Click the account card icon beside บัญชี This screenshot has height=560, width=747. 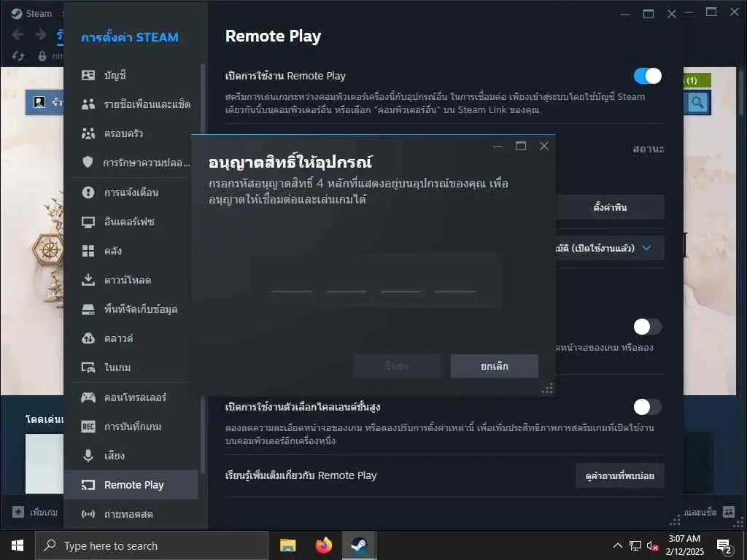click(x=88, y=75)
